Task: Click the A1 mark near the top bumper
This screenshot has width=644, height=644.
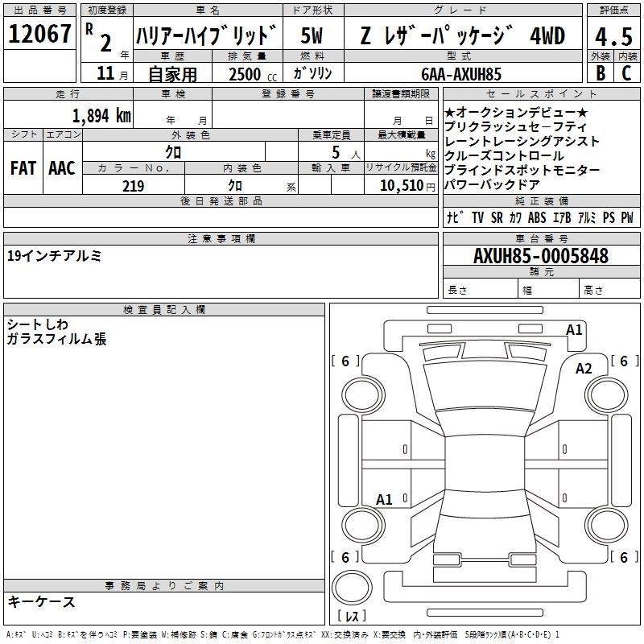Action: click(574, 329)
